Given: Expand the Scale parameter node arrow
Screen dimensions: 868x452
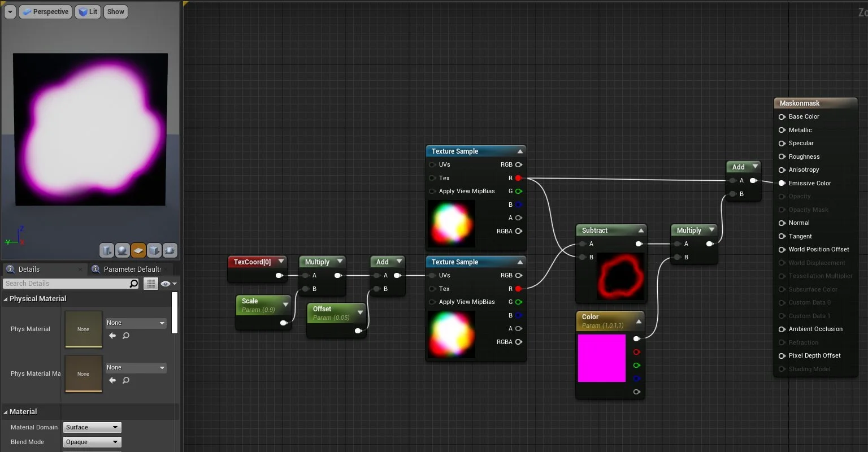Looking at the screenshot, I should [x=286, y=305].
